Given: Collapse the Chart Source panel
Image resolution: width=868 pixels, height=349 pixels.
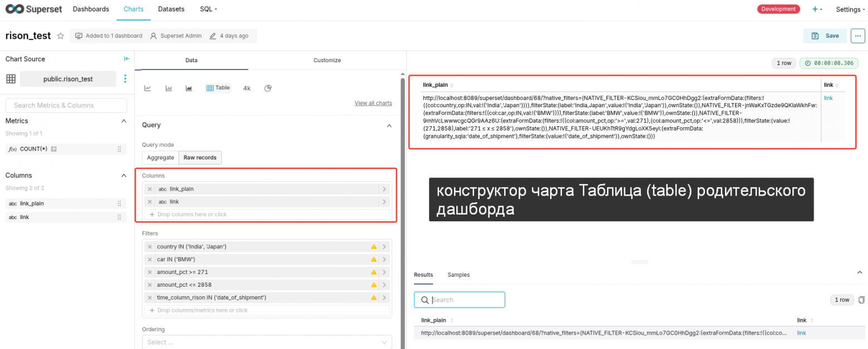Looking at the screenshot, I should tap(126, 58).
